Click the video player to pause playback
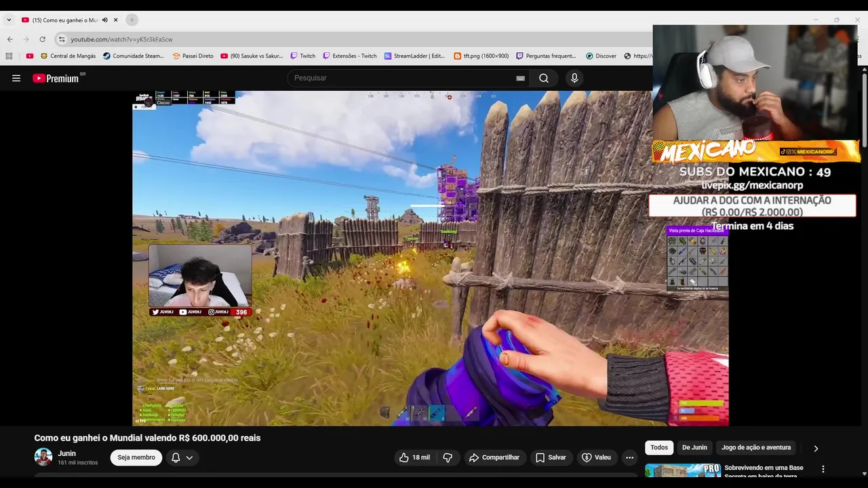Viewport: 868px width, 488px height. [431, 258]
